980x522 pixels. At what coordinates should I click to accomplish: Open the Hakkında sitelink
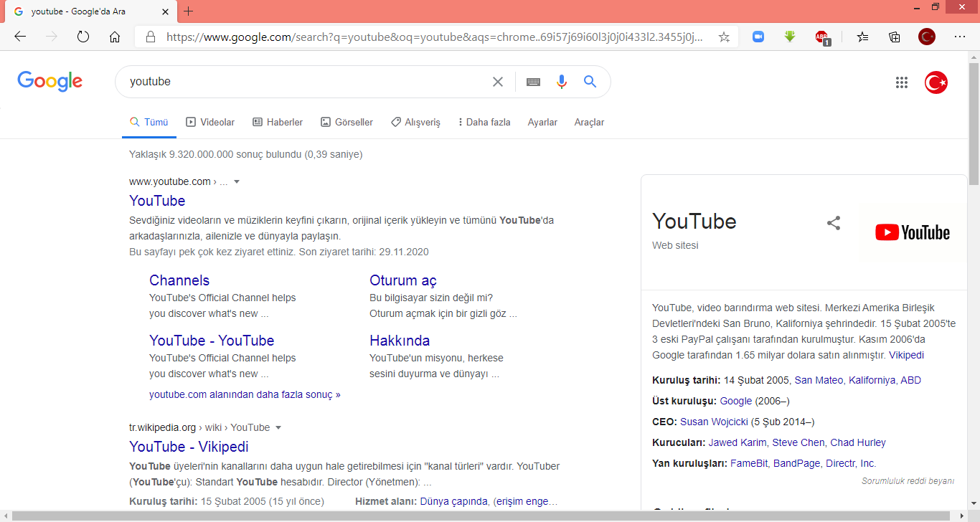point(400,341)
